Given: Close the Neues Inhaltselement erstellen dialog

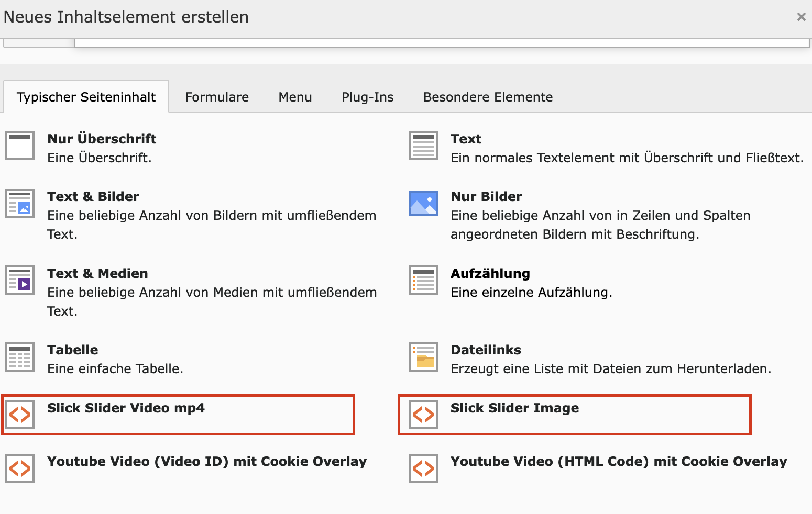Looking at the screenshot, I should (801, 17).
